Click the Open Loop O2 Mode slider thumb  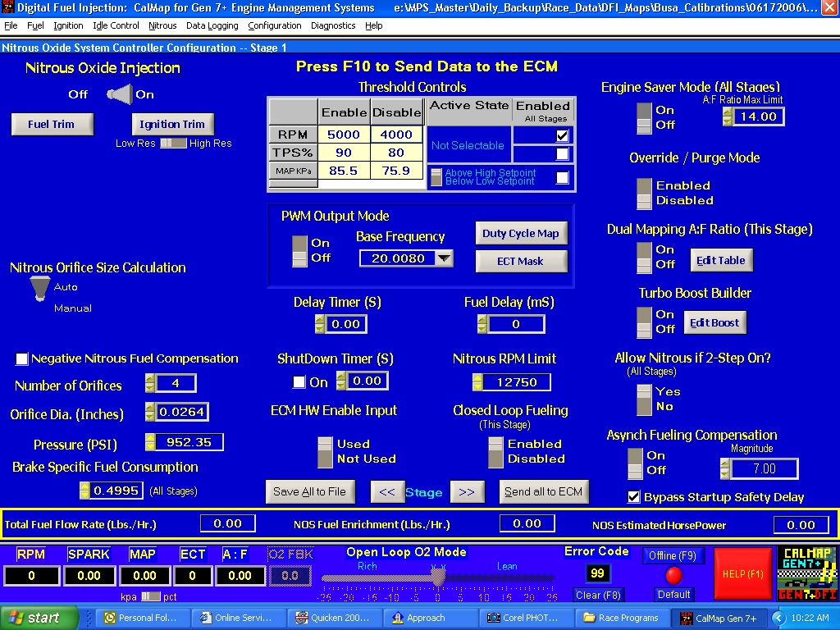point(438,577)
